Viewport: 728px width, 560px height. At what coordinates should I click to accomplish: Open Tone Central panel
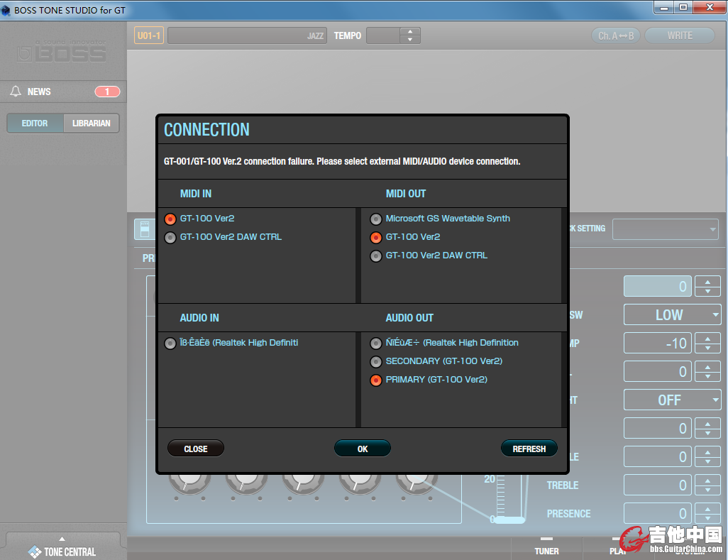[x=62, y=547]
